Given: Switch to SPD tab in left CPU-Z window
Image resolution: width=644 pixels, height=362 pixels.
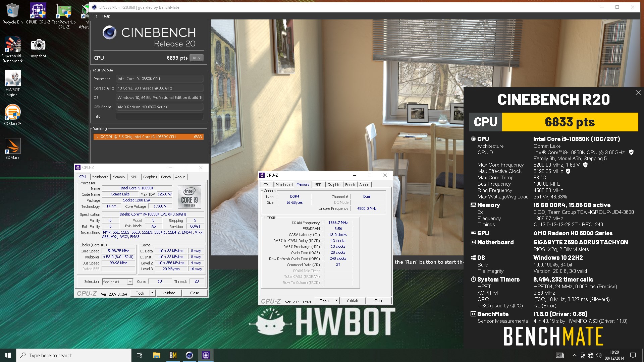Looking at the screenshot, I should click(134, 177).
